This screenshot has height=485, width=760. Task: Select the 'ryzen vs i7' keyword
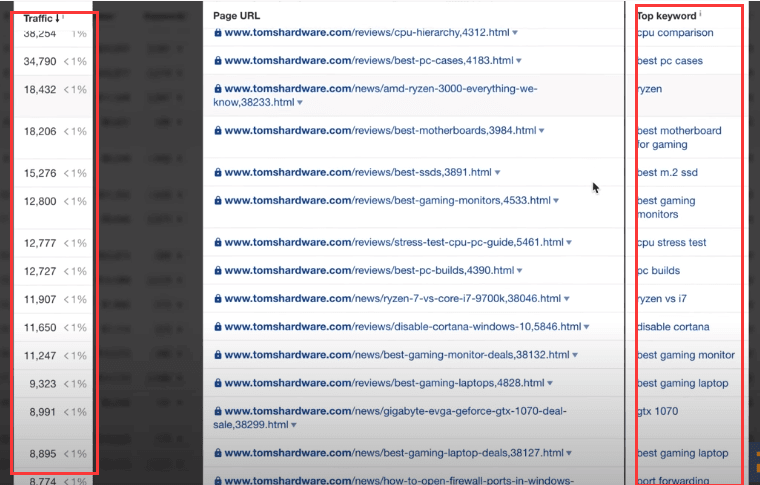(x=662, y=298)
